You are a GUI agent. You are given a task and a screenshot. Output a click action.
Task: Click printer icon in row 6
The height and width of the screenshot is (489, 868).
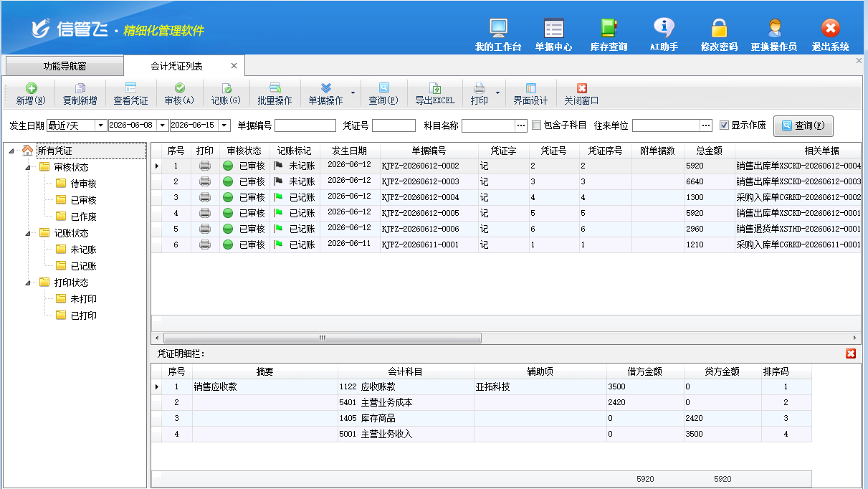pos(205,244)
